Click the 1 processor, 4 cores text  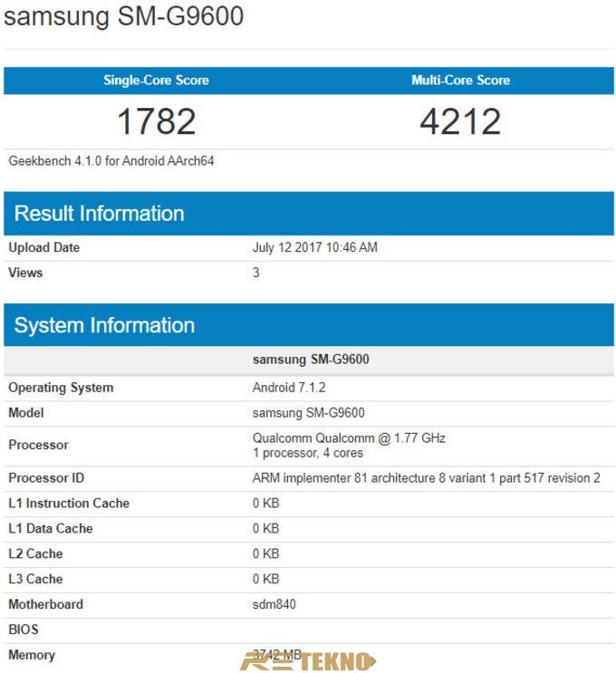(x=308, y=453)
